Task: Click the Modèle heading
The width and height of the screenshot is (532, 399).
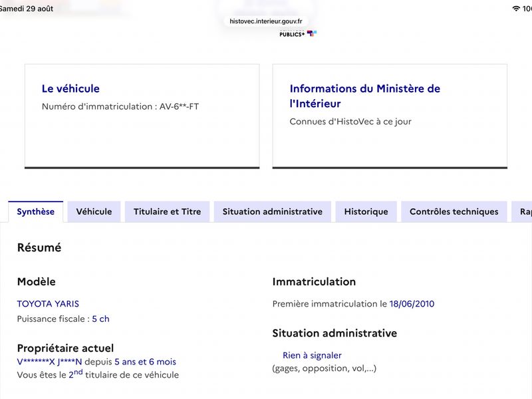Action: (37, 281)
